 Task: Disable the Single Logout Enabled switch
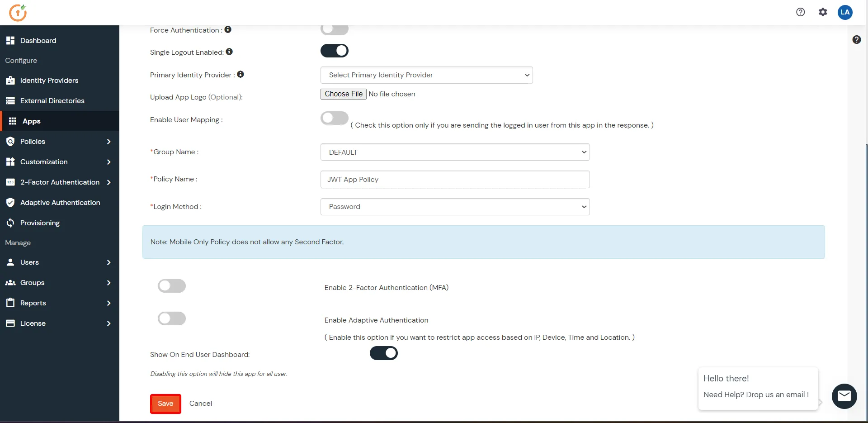pos(335,51)
